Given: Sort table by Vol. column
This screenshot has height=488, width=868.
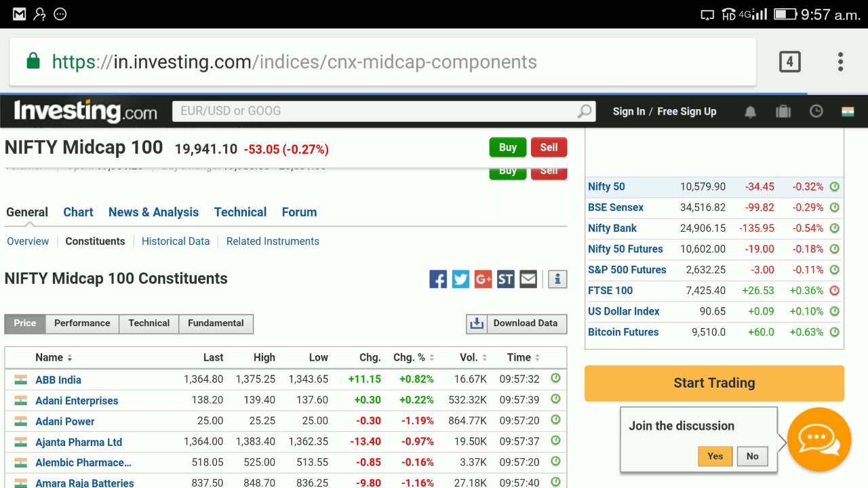Looking at the screenshot, I should tap(473, 357).
